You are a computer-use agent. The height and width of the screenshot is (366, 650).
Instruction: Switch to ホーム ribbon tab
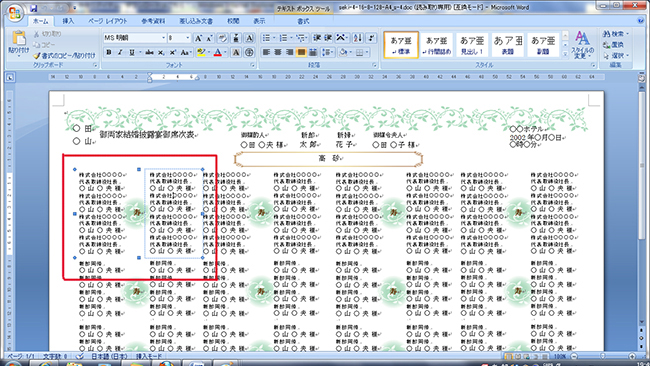pyautogui.click(x=41, y=21)
